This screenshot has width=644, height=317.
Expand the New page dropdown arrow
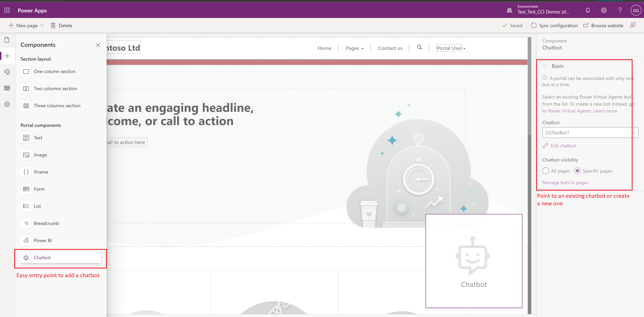pyautogui.click(x=42, y=26)
